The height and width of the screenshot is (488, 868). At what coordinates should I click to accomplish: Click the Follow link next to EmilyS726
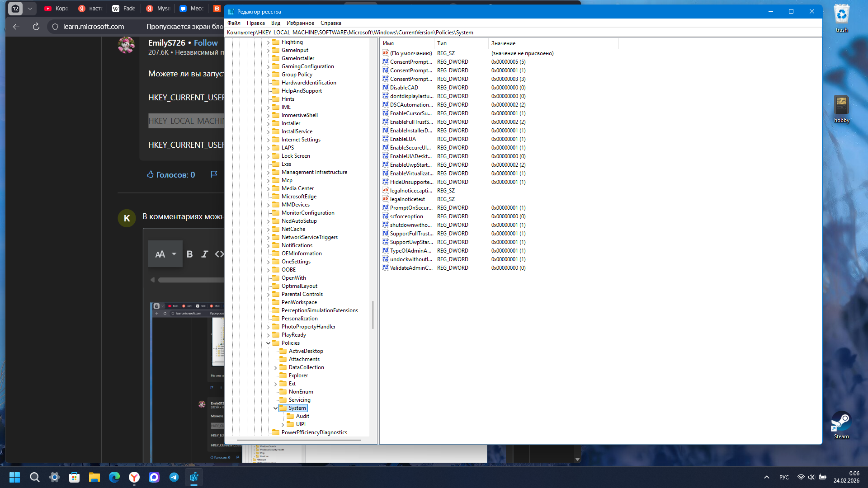(206, 43)
